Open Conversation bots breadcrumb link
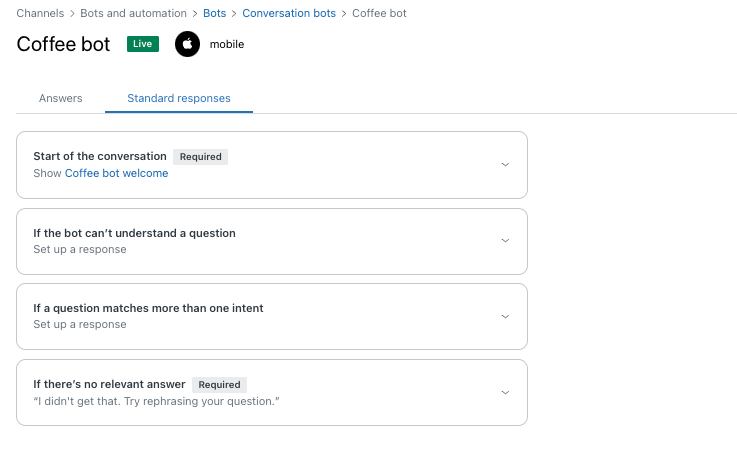 (289, 13)
